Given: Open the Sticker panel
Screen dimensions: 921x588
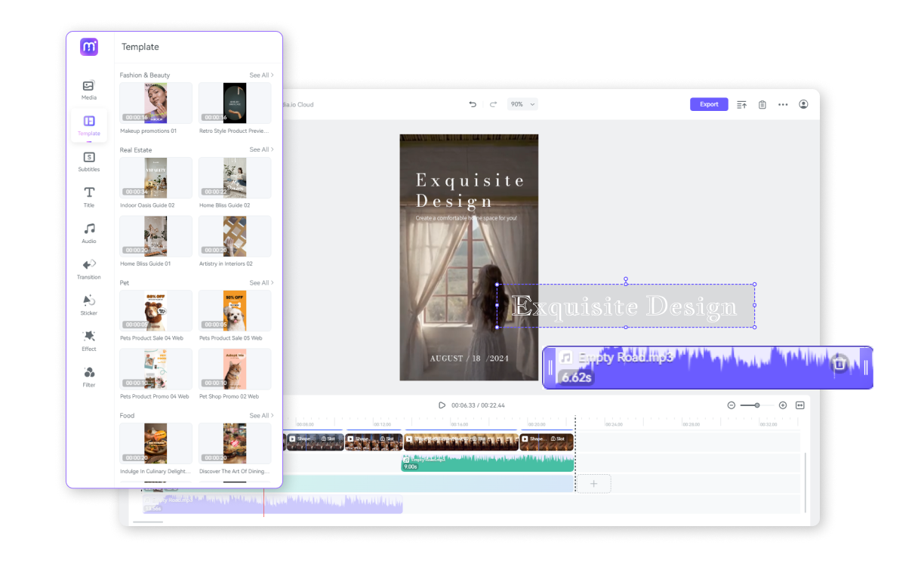Looking at the screenshot, I should [x=88, y=304].
